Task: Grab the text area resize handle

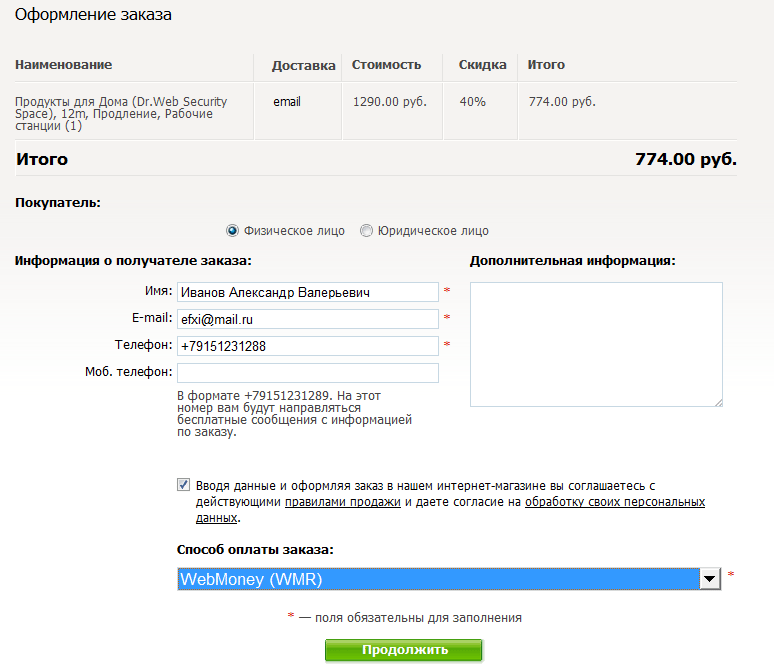Action: point(718,402)
